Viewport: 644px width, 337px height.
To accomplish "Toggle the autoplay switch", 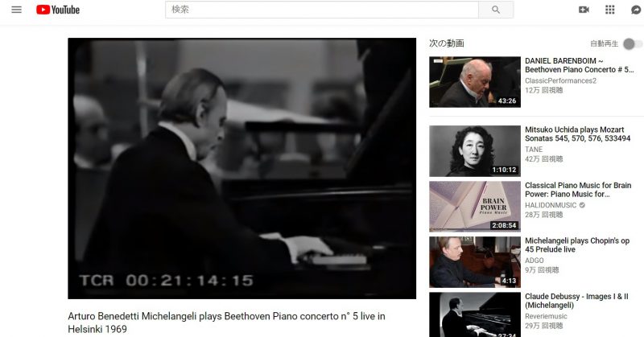I will 632,43.
